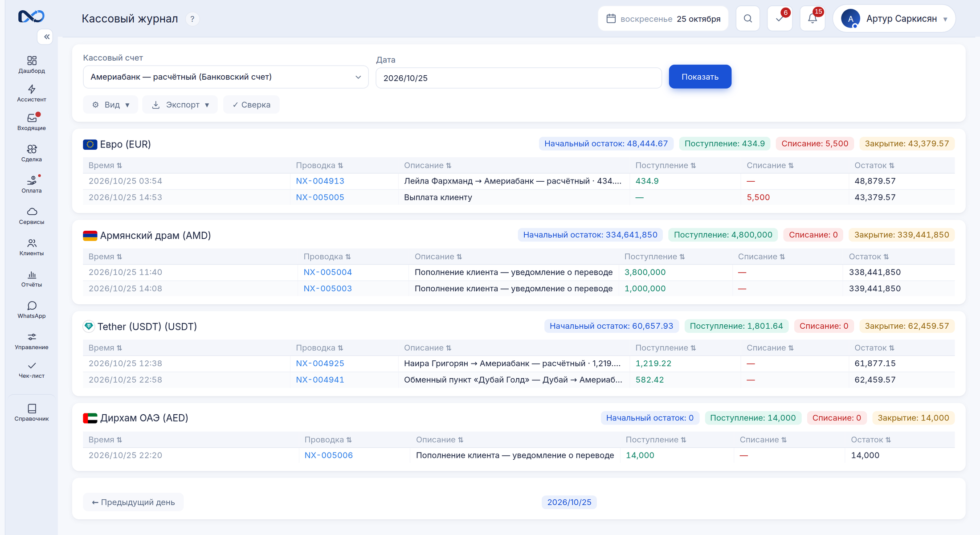980x535 pixels.
Task: Sort the Евро table by Время
Action: [x=105, y=165]
